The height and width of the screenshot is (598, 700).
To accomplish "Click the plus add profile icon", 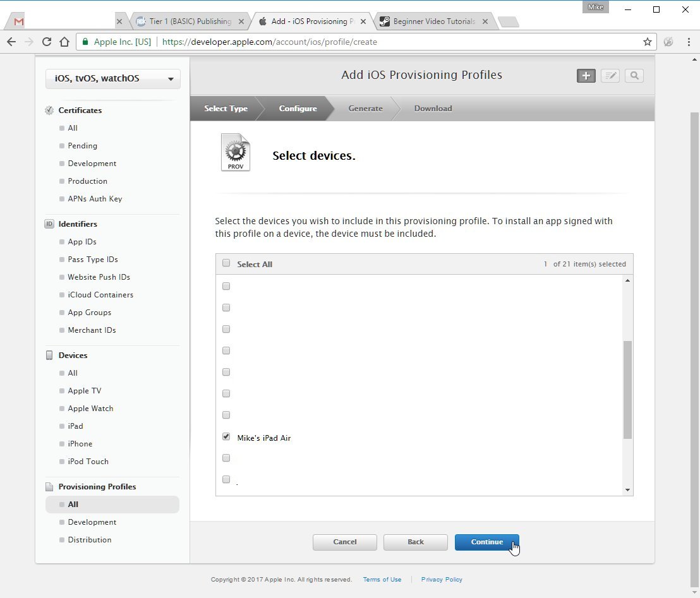I will pos(586,76).
